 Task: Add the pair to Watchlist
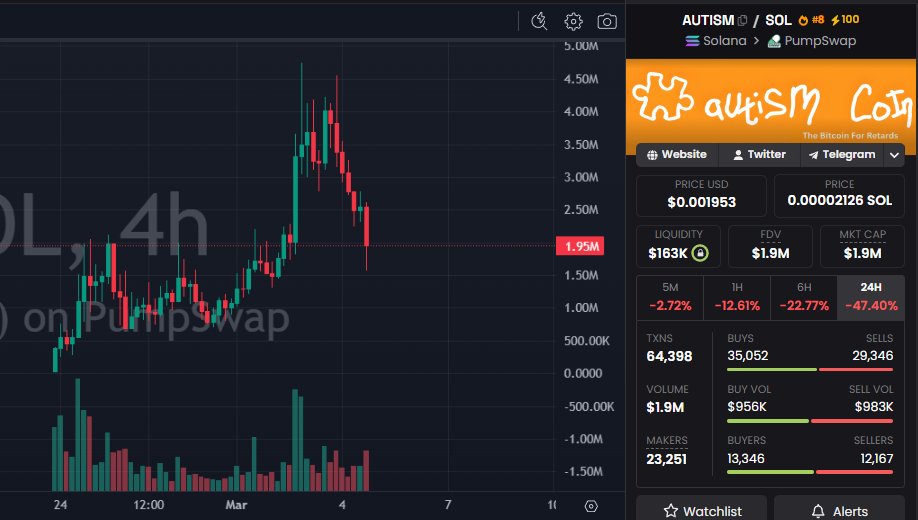(x=702, y=511)
